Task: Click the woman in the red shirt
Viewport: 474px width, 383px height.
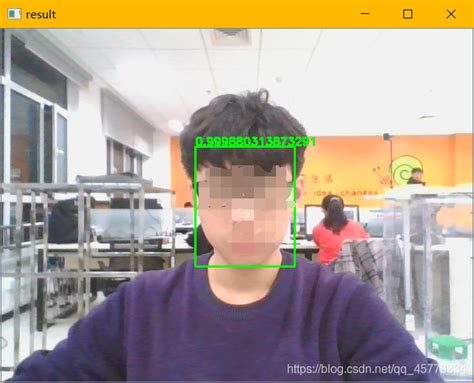Action: coord(337,227)
